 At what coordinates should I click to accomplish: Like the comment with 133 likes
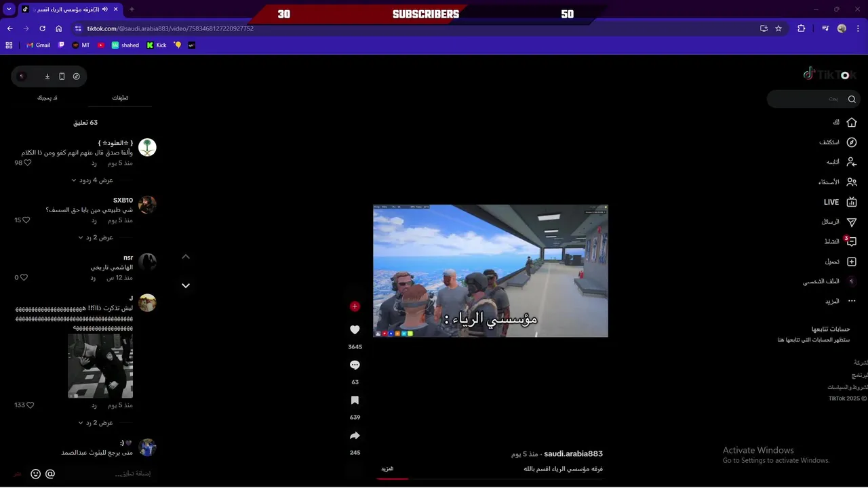pyautogui.click(x=30, y=405)
